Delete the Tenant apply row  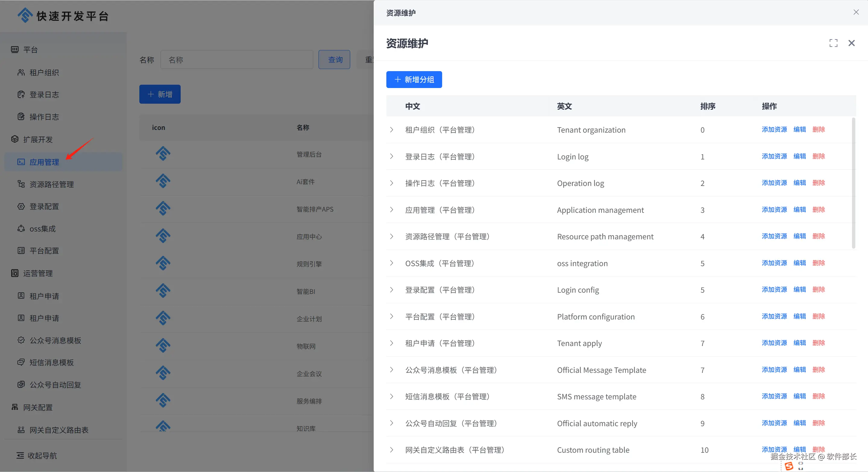pos(819,343)
